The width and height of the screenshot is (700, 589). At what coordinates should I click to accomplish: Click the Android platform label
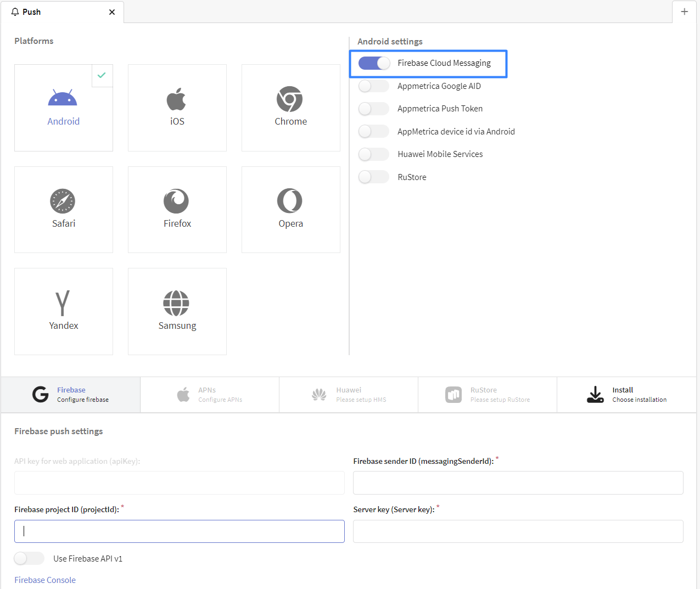[64, 121]
